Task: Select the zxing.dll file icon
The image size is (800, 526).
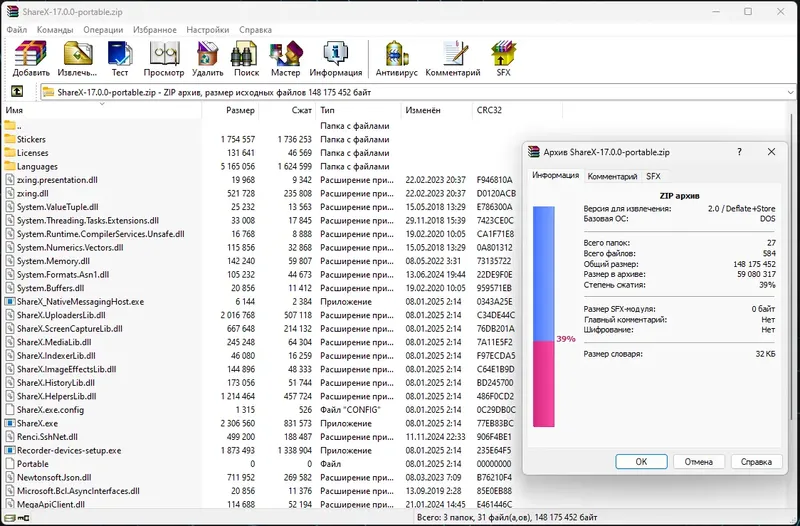Action: tap(10, 193)
